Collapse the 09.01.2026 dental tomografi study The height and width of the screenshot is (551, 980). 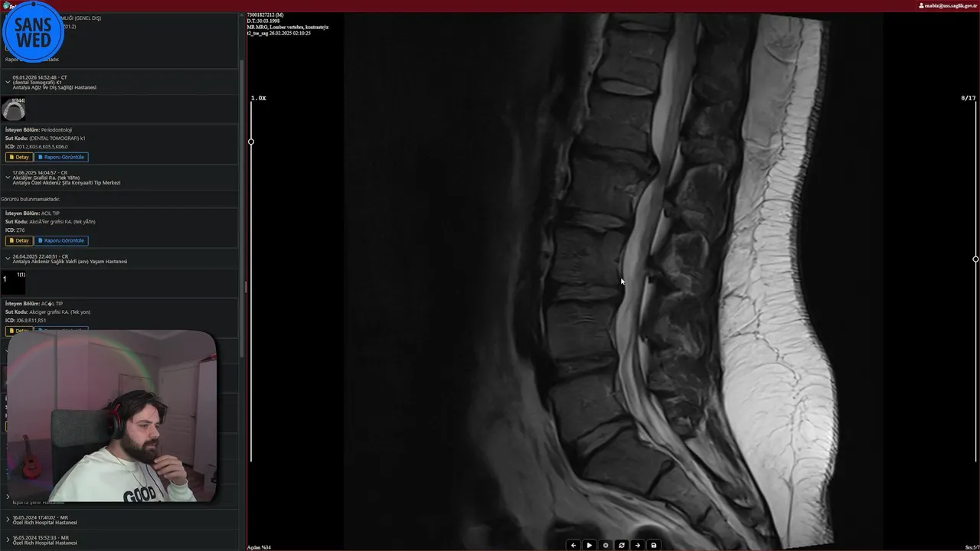[x=8, y=82]
